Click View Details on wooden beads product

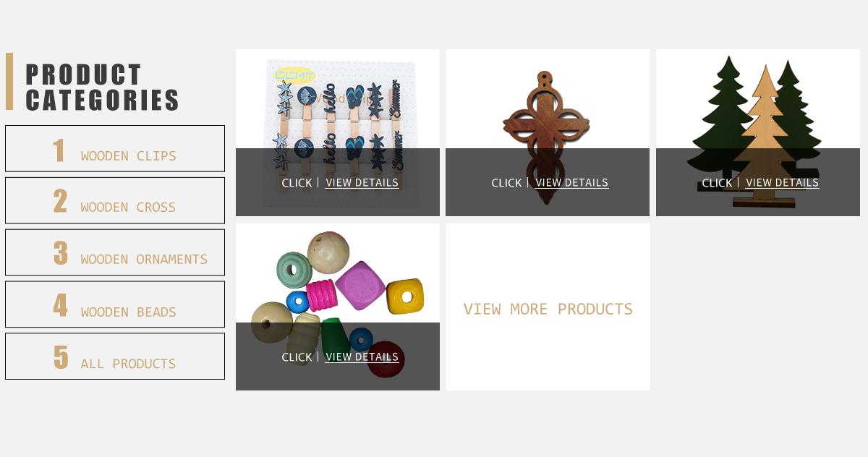[362, 356]
